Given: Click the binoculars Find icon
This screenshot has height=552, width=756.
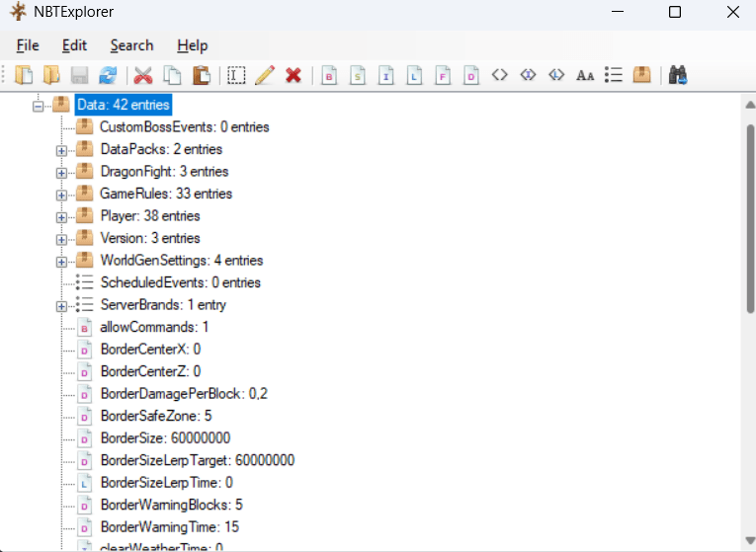Looking at the screenshot, I should [x=678, y=75].
